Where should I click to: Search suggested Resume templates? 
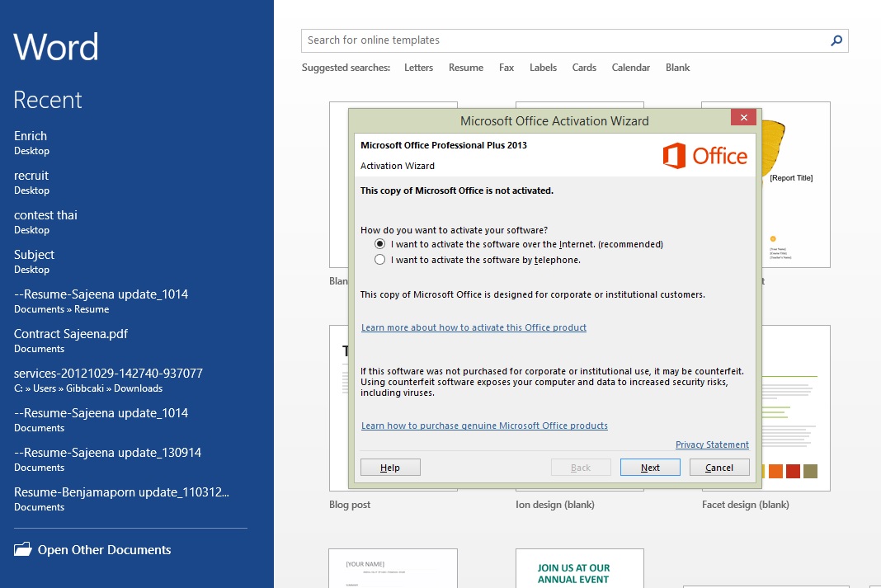466,68
